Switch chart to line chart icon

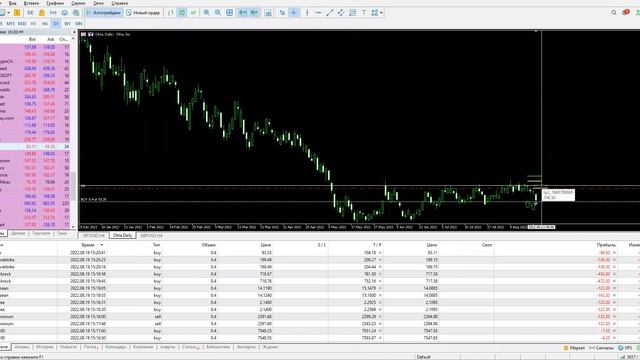193,13
